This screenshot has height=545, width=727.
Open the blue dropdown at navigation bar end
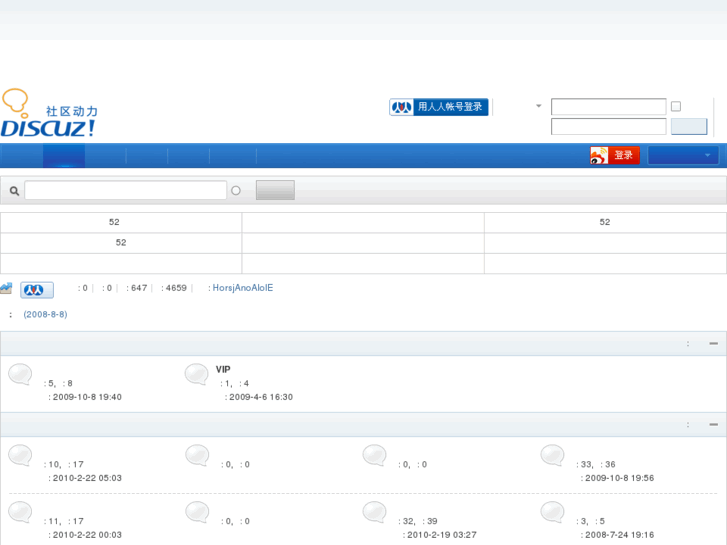click(683, 155)
